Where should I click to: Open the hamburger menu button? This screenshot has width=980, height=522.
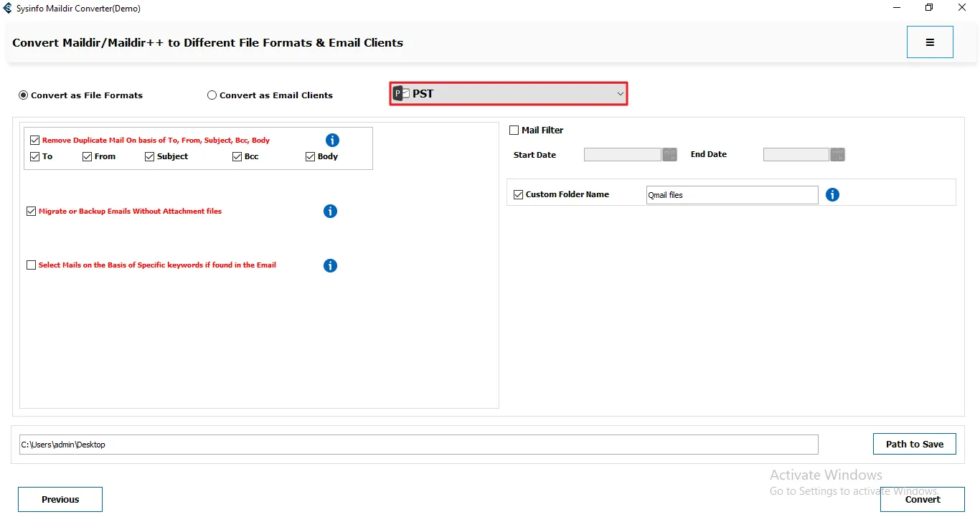click(930, 42)
